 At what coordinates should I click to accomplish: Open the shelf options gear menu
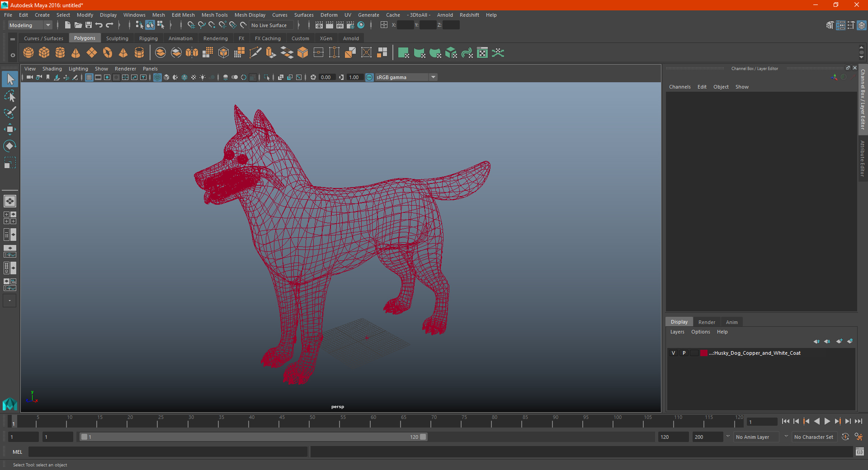tap(13, 55)
